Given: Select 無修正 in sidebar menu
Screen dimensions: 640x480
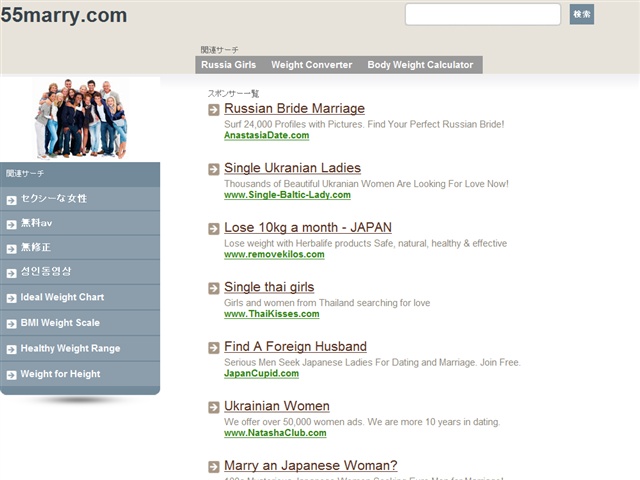Looking at the screenshot, I should pos(36,247).
